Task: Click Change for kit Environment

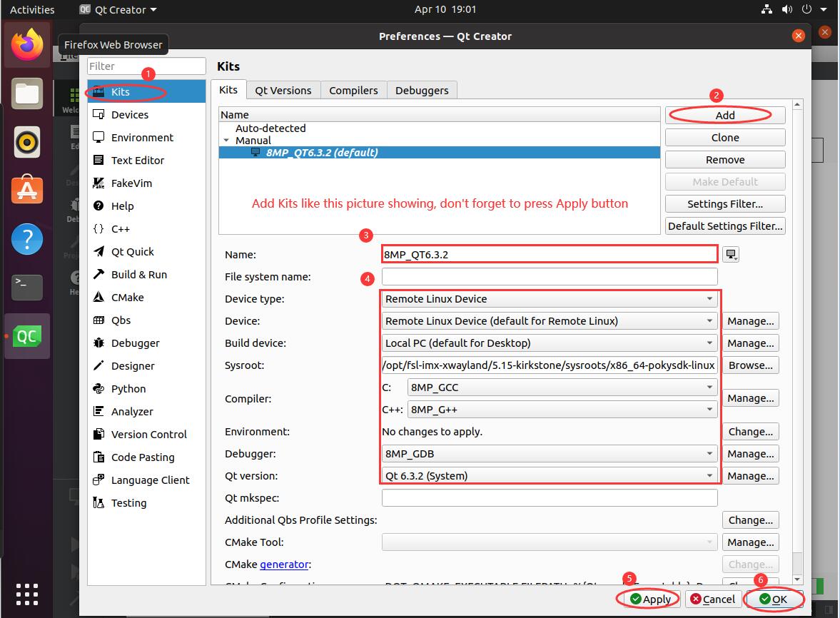Action: pyautogui.click(x=750, y=432)
